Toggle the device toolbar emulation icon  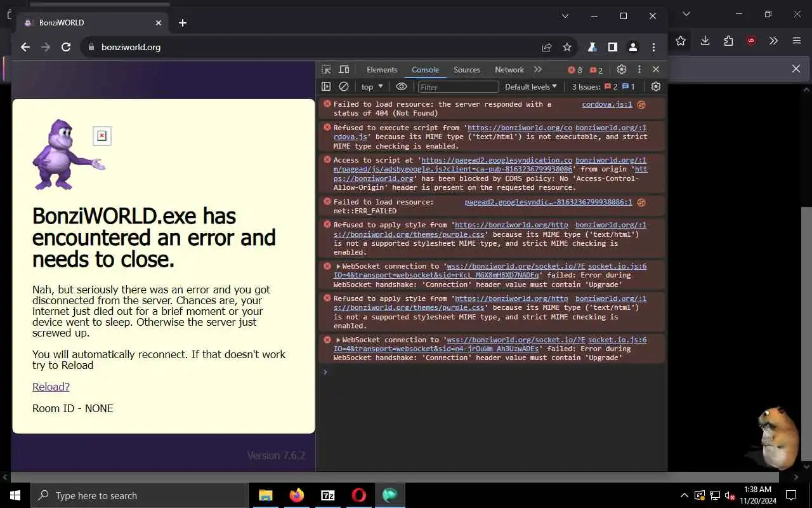(x=344, y=70)
